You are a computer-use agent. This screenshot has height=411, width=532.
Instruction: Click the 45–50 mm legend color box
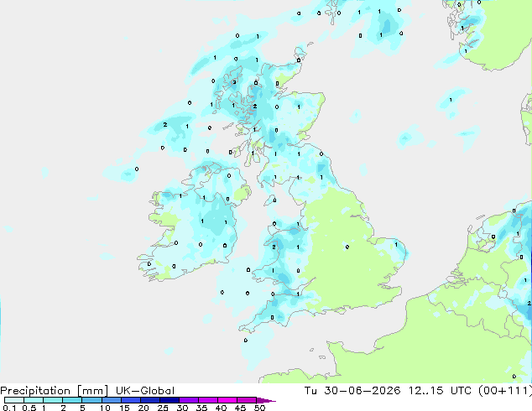click(x=247, y=400)
